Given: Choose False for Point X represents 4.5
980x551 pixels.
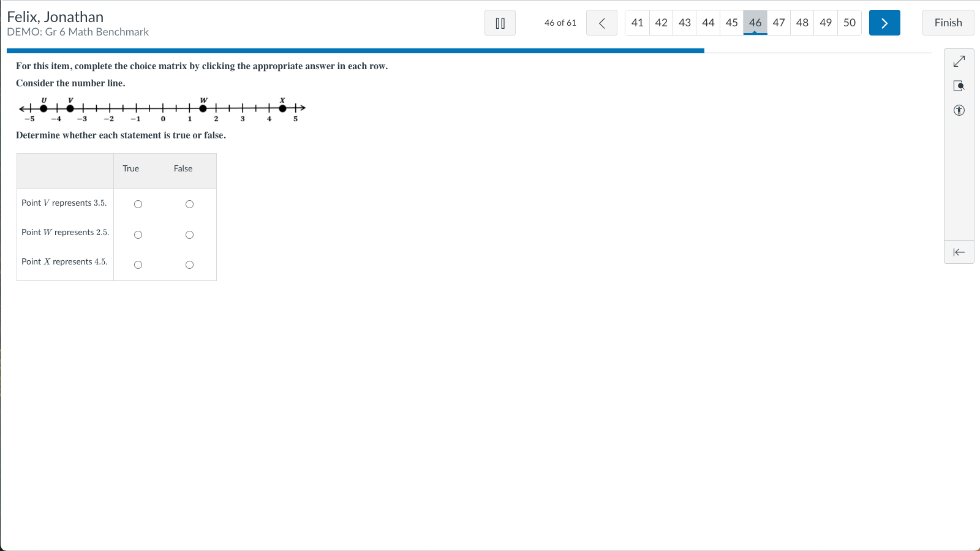Looking at the screenshot, I should [189, 265].
